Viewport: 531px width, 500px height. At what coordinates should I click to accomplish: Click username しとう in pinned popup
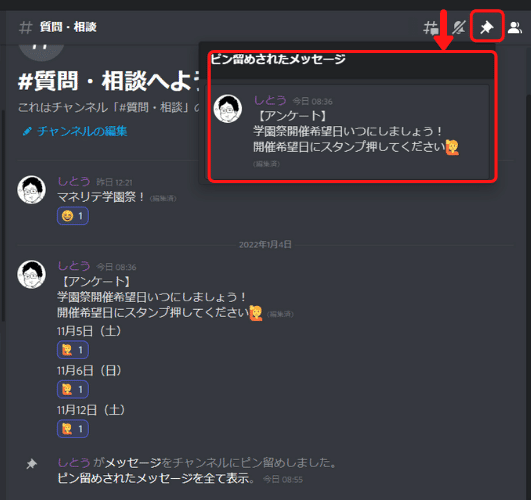(270, 100)
